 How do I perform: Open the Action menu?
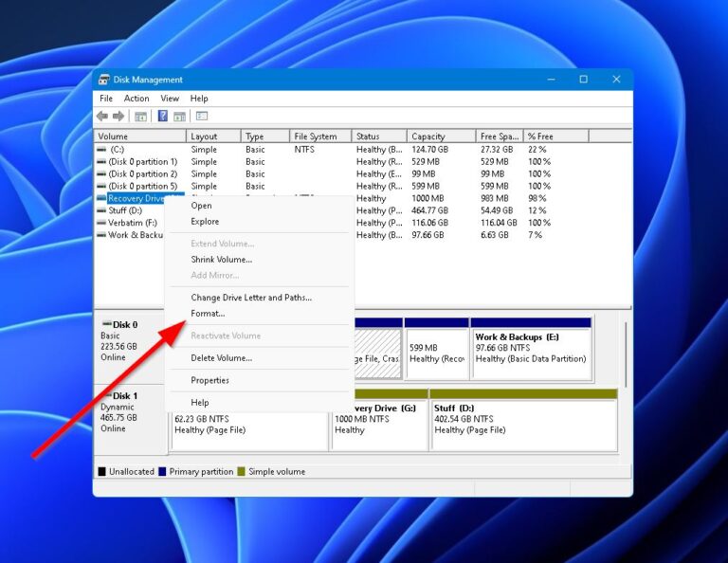tap(136, 99)
